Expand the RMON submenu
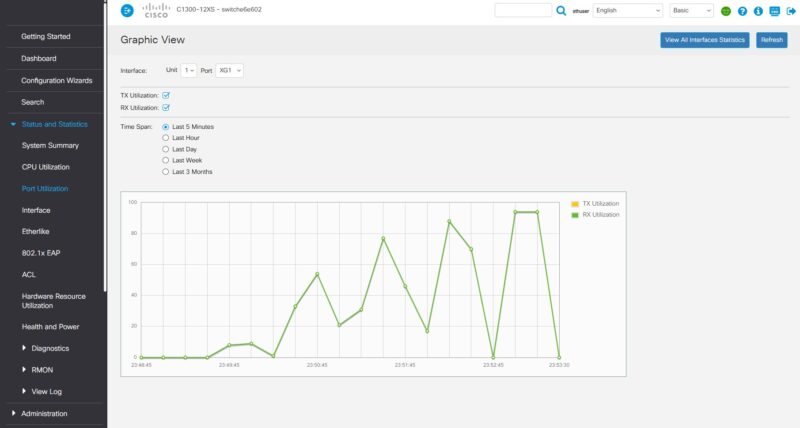 (x=24, y=369)
